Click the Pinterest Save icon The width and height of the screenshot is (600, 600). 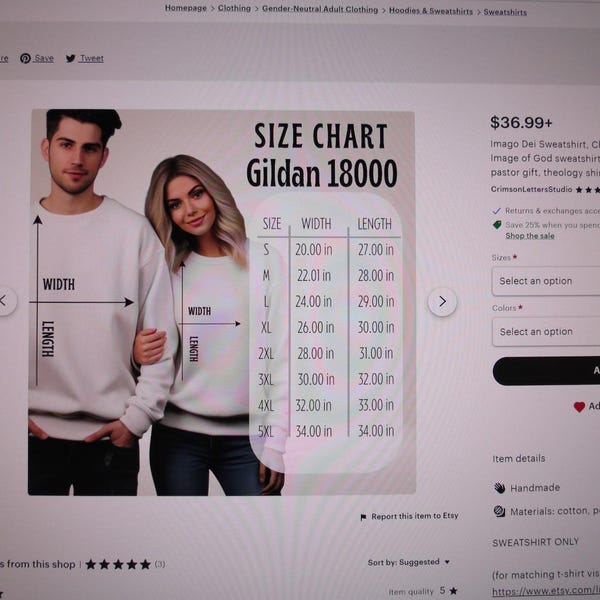(25, 59)
